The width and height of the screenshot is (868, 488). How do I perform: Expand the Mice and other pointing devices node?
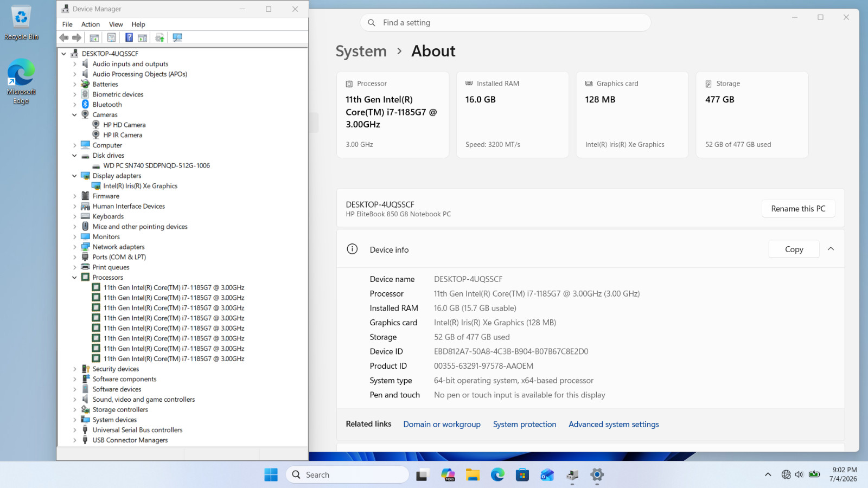[x=75, y=227]
